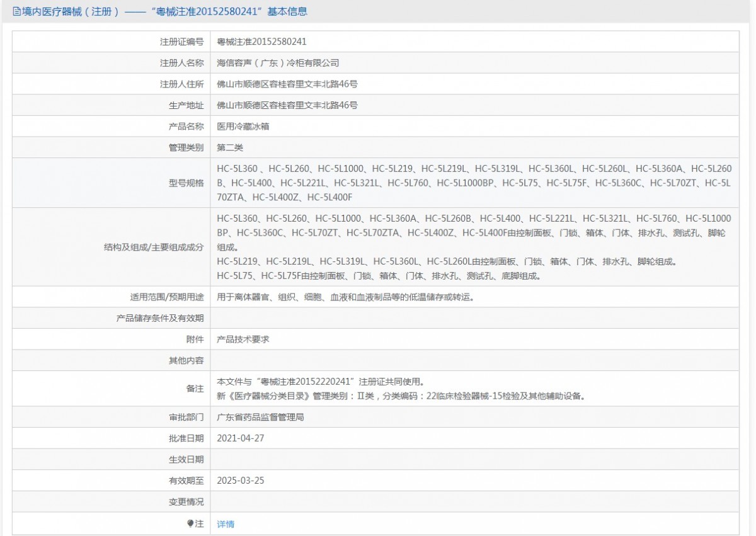The image size is (756, 536).
Task: Select the address in 生产地址 row
Action: 287,105
